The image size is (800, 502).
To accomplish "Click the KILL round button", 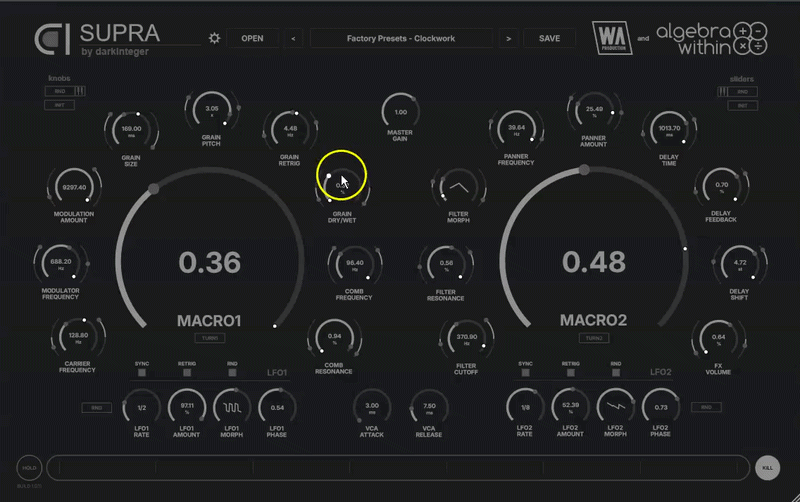I will point(767,468).
